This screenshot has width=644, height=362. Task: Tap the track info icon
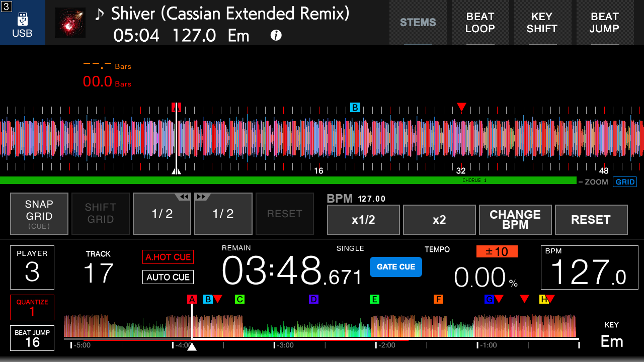(x=276, y=35)
